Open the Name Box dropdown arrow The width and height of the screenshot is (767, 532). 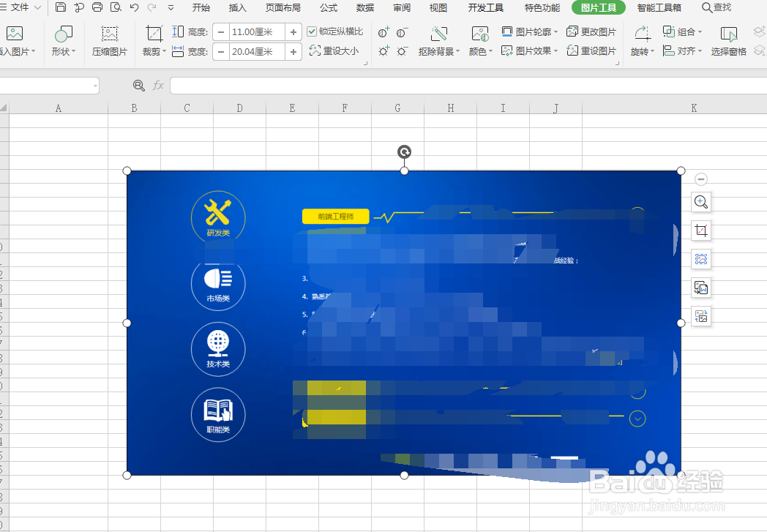(95, 86)
